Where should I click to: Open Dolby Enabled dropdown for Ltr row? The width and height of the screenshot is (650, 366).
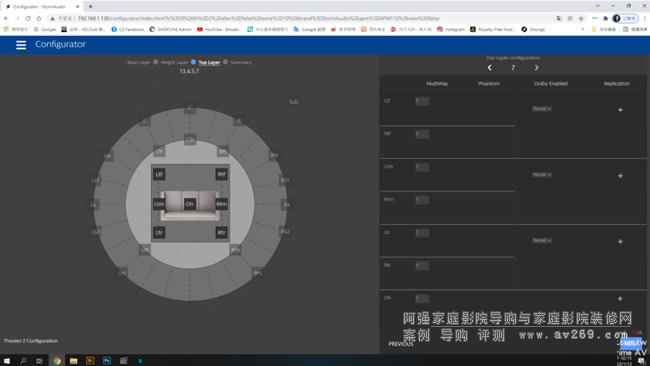coord(542,240)
